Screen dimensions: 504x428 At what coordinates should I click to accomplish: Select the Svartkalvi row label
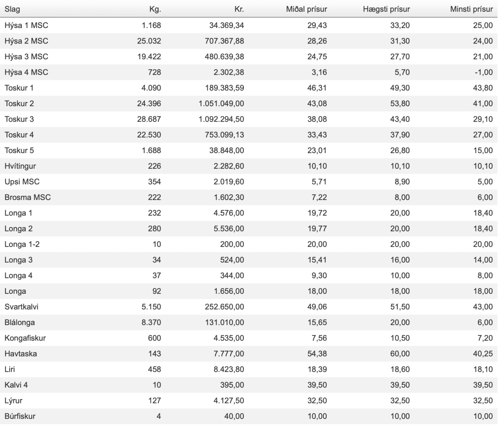(x=21, y=307)
